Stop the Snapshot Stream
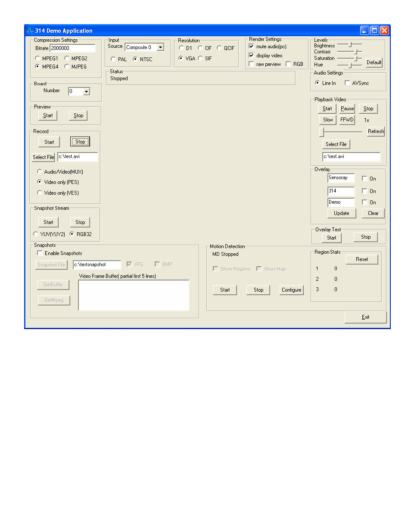The width and height of the screenshot is (411, 532). pos(80,222)
